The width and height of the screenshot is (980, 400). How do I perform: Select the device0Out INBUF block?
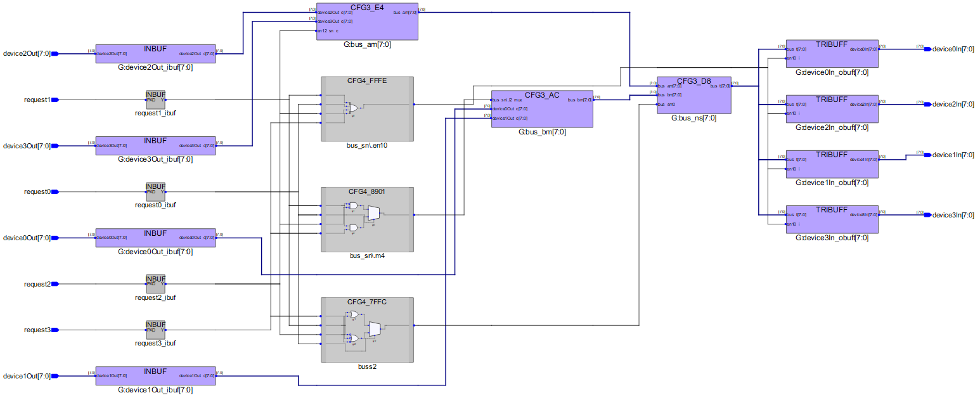(155, 238)
